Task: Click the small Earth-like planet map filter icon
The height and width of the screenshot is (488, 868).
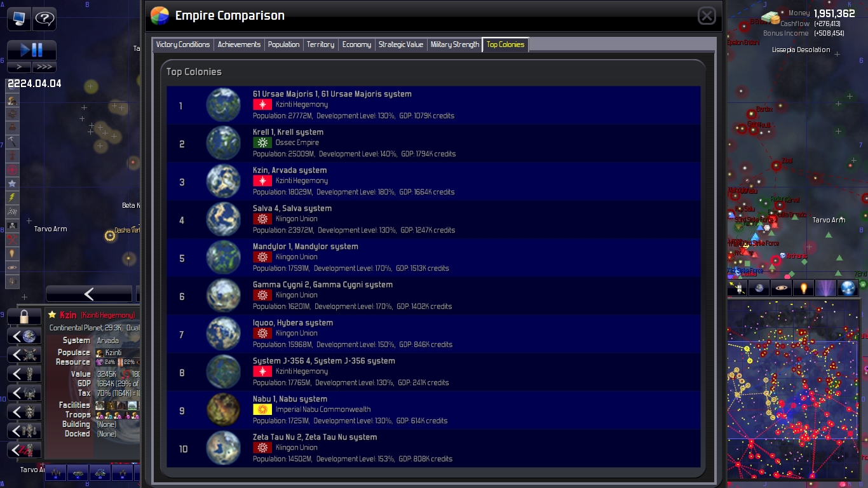Action: point(759,288)
